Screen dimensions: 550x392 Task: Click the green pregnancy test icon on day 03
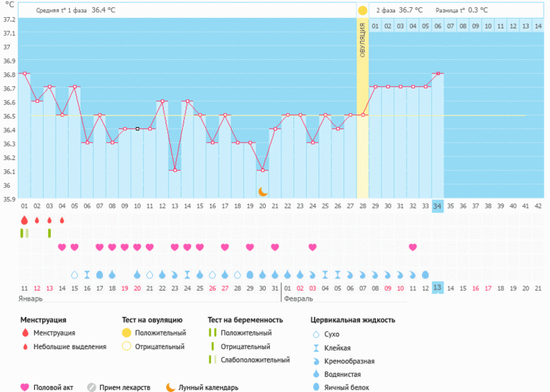pos(49,233)
